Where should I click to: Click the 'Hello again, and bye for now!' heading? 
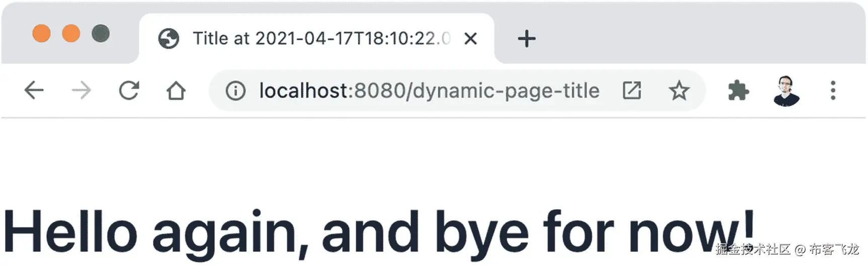pyautogui.click(x=378, y=233)
